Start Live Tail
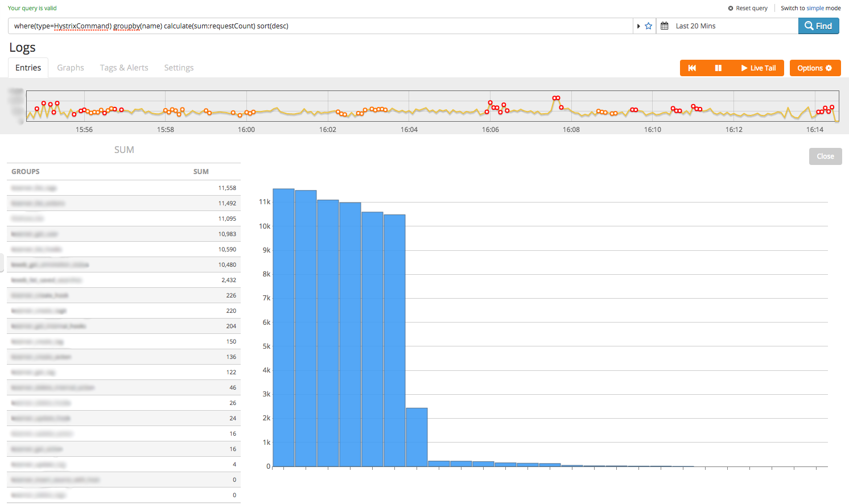The image size is (849, 504). [x=758, y=68]
